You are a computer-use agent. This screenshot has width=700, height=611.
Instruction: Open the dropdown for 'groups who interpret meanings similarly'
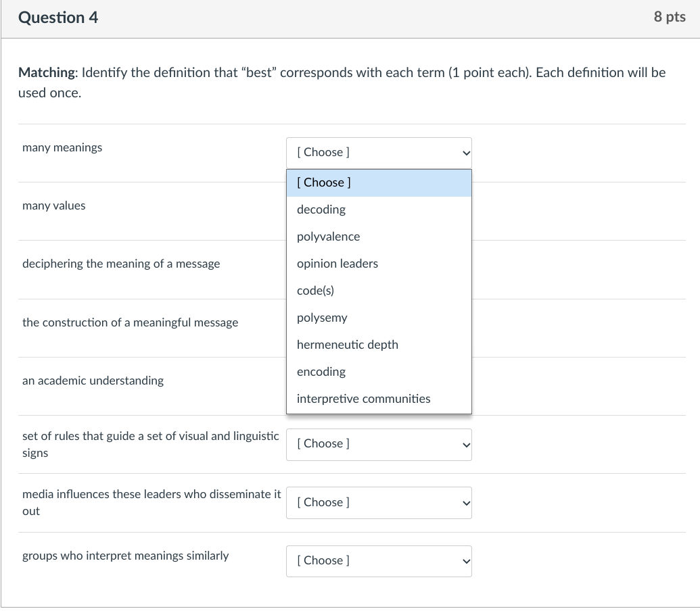click(379, 561)
